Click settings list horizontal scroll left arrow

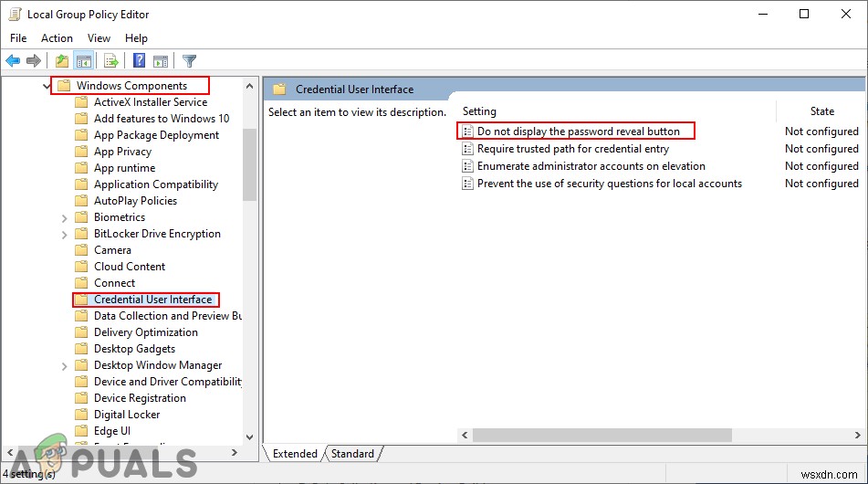tap(465, 436)
